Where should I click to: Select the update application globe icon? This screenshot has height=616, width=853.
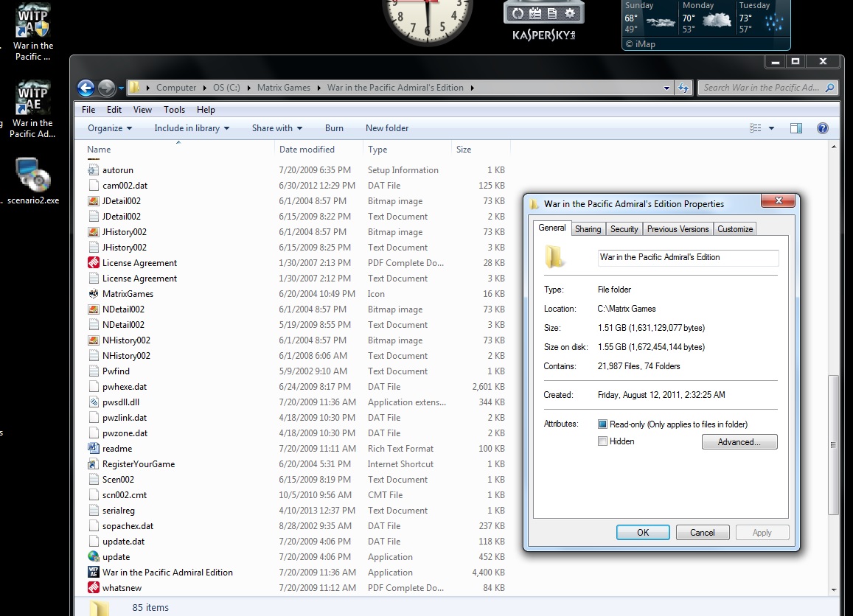[94, 557]
